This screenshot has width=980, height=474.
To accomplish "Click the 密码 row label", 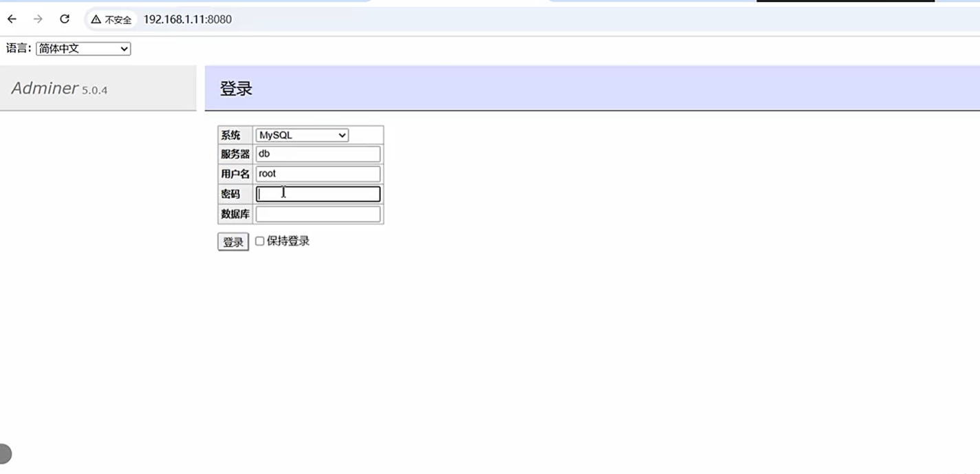I will (x=230, y=194).
